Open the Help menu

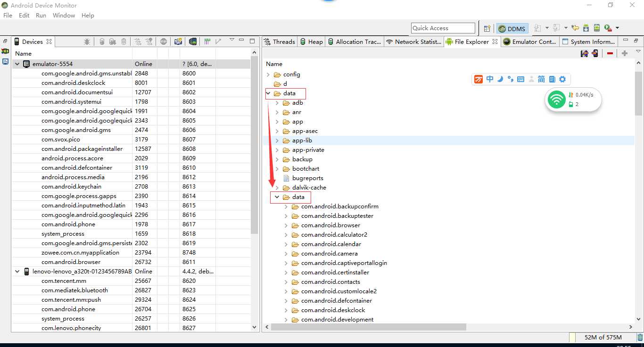click(88, 15)
